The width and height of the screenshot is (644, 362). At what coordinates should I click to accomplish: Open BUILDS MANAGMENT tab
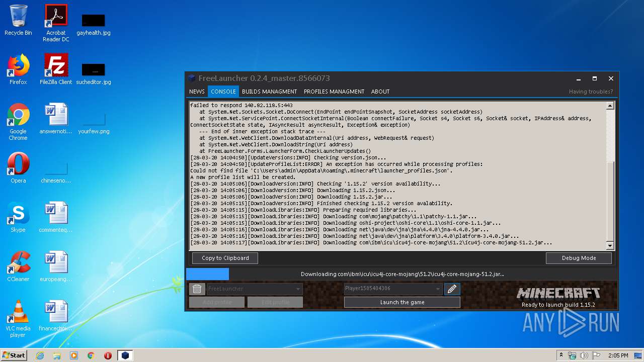pos(269,92)
